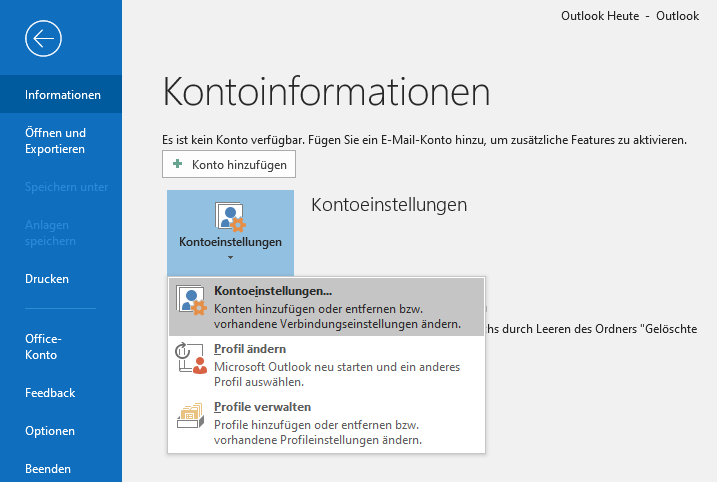717x482 pixels.
Task: Click the Kontoeinstellungen... menu entry icon
Action: click(192, 301)
